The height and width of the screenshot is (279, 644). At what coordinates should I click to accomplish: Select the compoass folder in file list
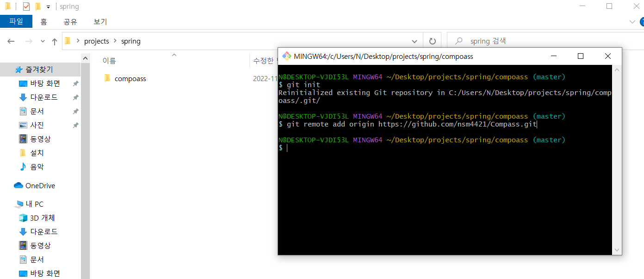(x=130, y=79)
